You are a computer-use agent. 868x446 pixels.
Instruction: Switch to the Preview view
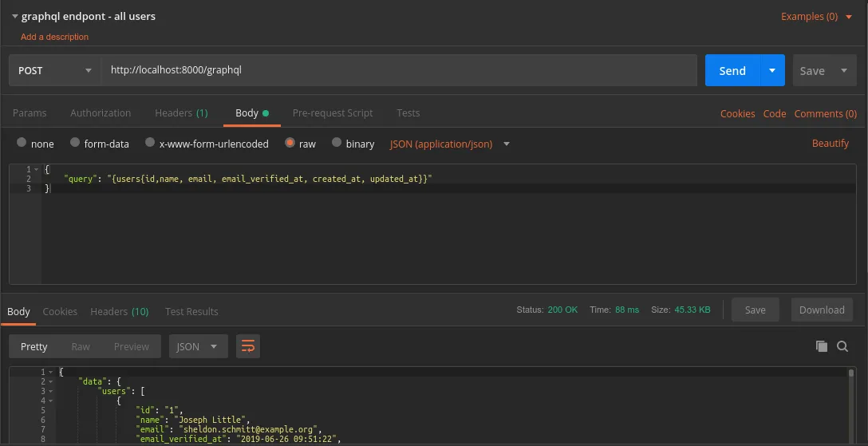click(131, 346)
